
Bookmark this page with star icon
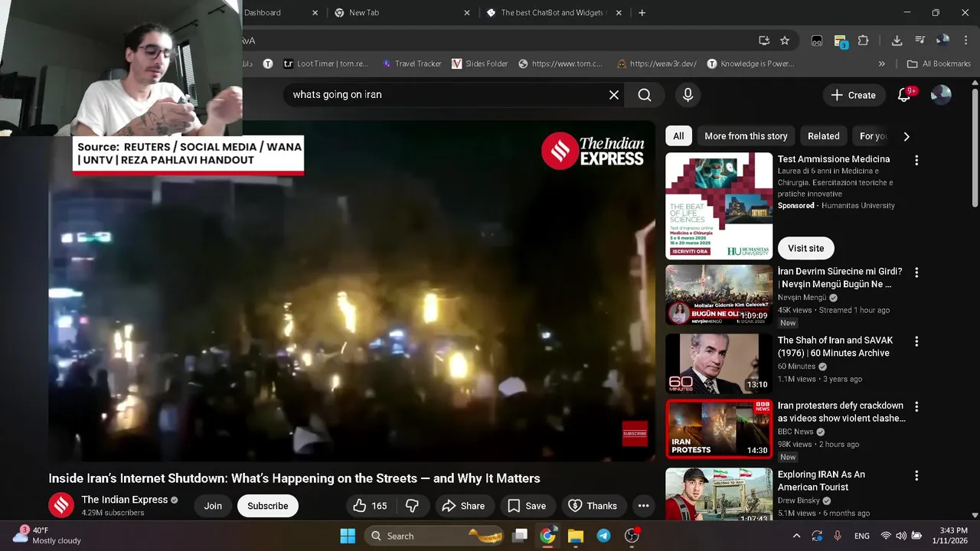pos(785,41)
